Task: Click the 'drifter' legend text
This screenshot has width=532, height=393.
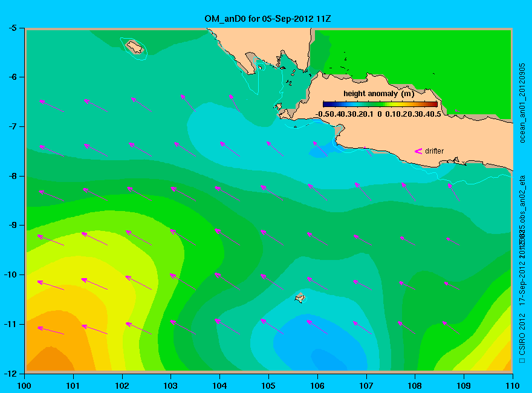Action: pos(434,151)
